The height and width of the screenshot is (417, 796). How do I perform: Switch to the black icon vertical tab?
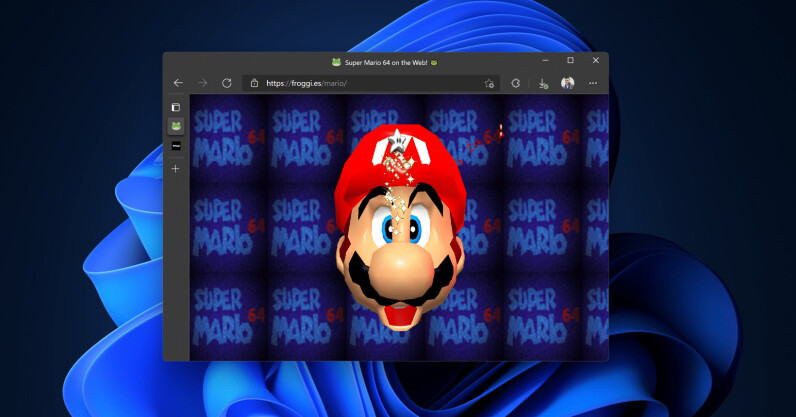(176, 146)
